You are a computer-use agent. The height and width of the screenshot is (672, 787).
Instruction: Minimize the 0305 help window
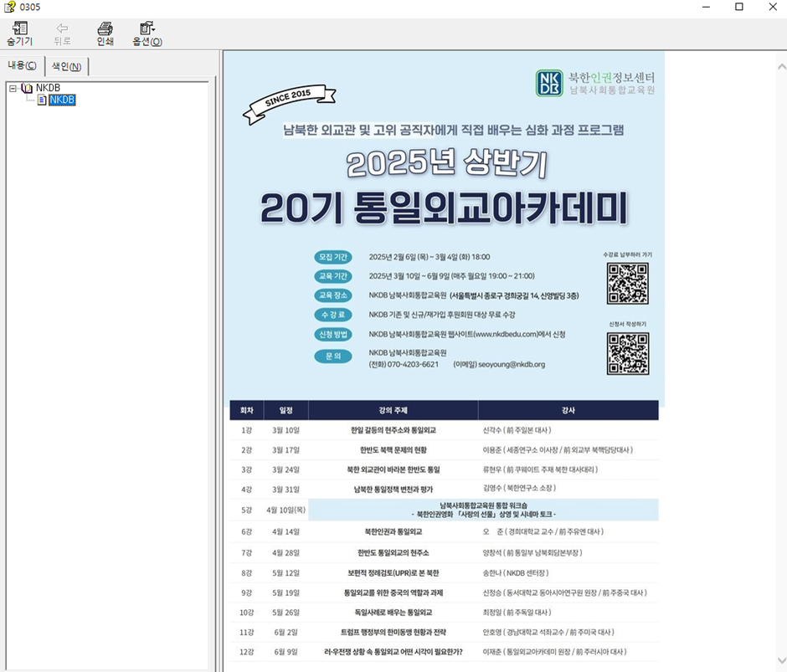click(x=706, y=7)
